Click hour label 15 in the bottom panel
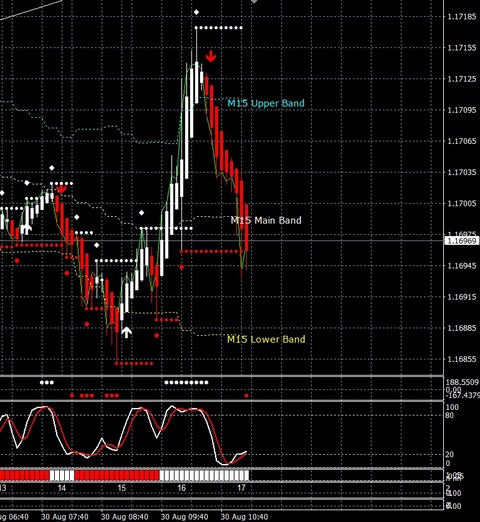The height and width of the screenshot is (522, 480). pyautogui.click(x=122, y=488)
